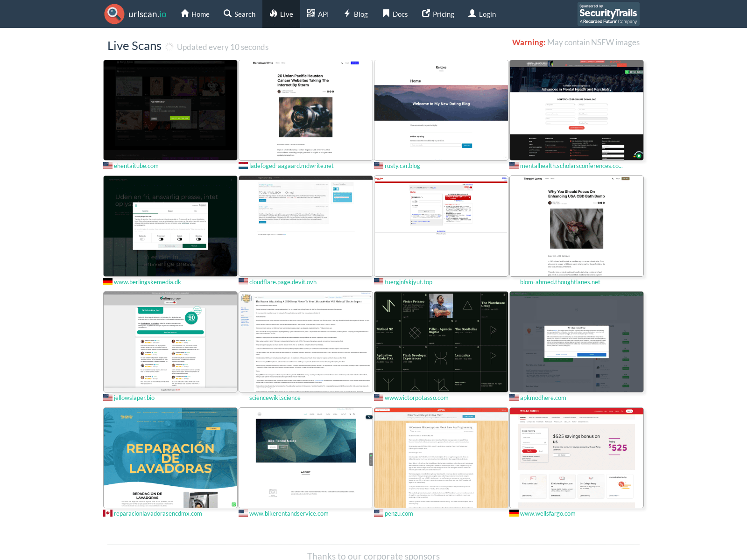View the tuergjnfskjyut.top screenshot thumbnail

click(x=441, y=226)
